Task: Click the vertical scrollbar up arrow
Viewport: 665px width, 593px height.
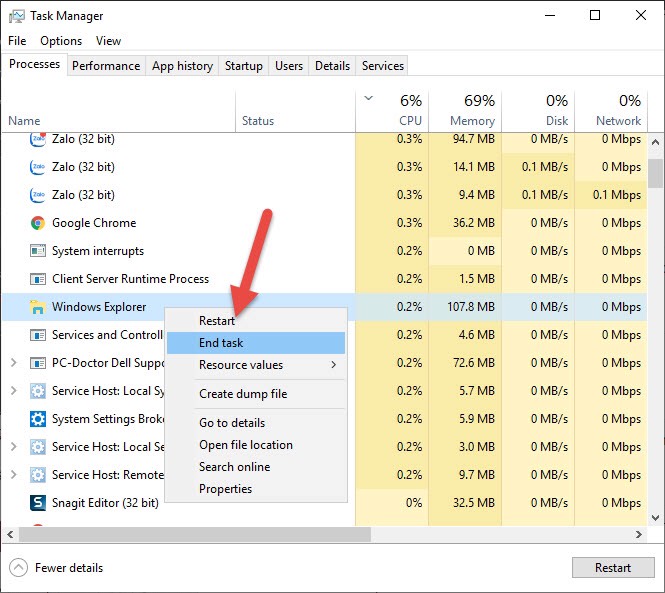Action: 655,142
